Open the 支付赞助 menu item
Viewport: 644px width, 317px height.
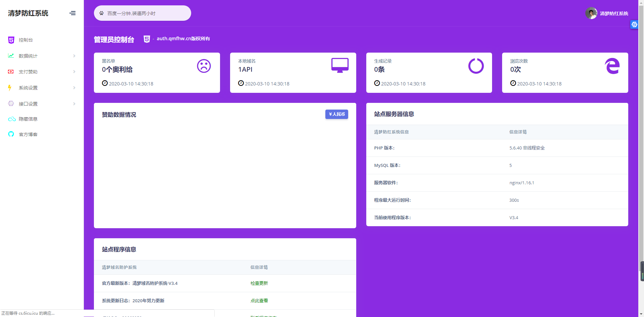click(x=28, y=72)
